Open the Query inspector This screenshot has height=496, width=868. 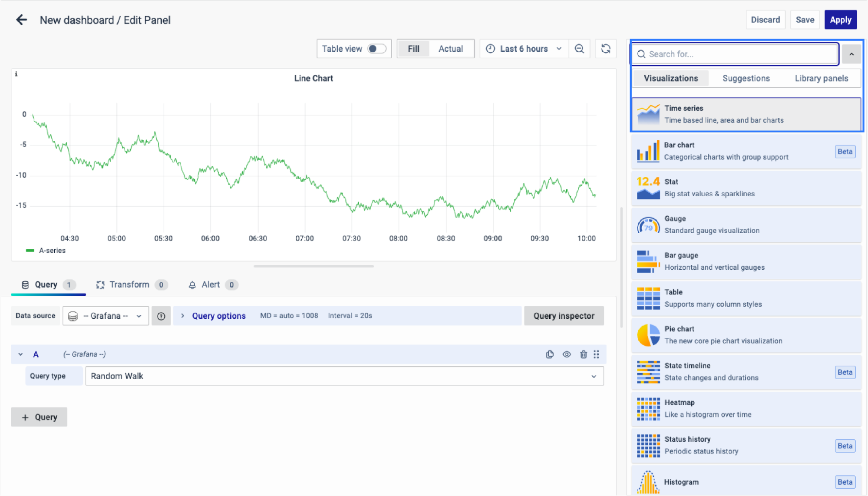point(563,316)
